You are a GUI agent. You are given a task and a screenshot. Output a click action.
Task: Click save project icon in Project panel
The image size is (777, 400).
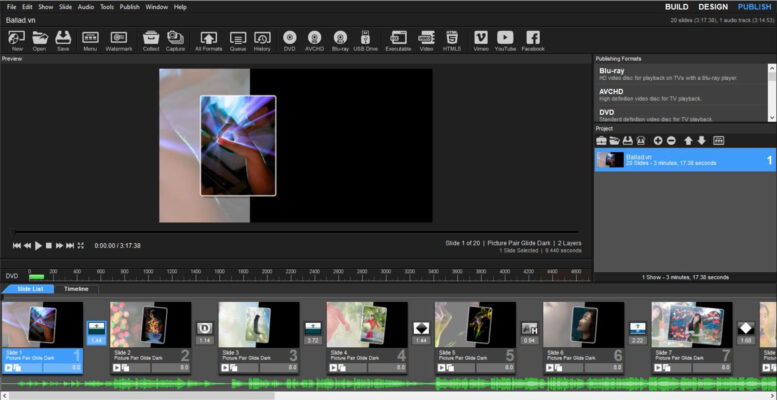click(627, 141)
